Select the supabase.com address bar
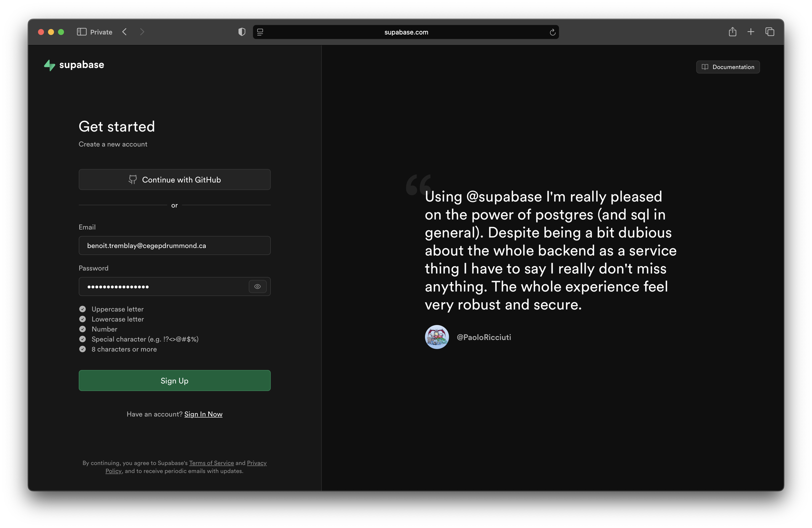The image size is (812, 528). [x=406, y=32]
